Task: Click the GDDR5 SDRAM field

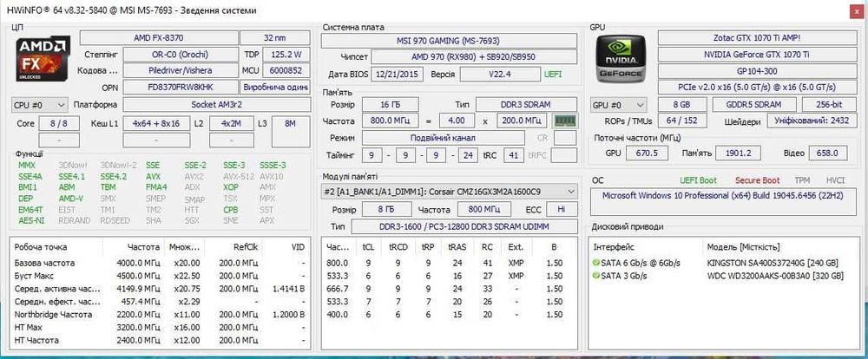Action: point(754,105)
